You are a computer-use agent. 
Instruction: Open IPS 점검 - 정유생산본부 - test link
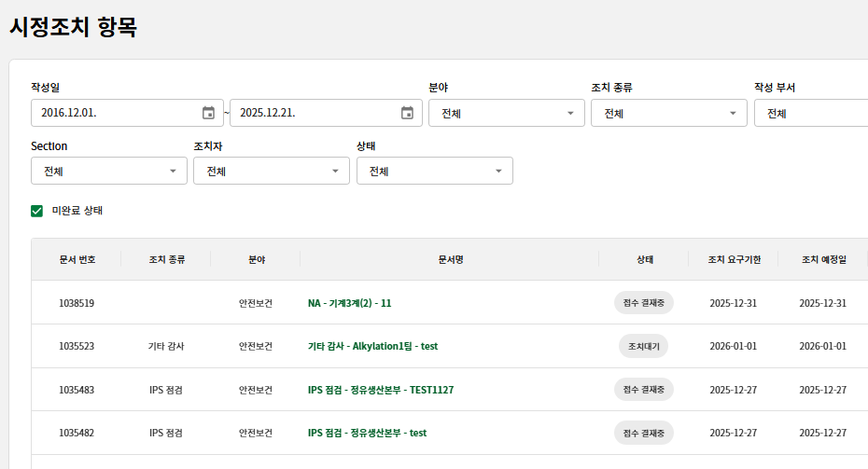pyautogui.click(x=367, y=433)
